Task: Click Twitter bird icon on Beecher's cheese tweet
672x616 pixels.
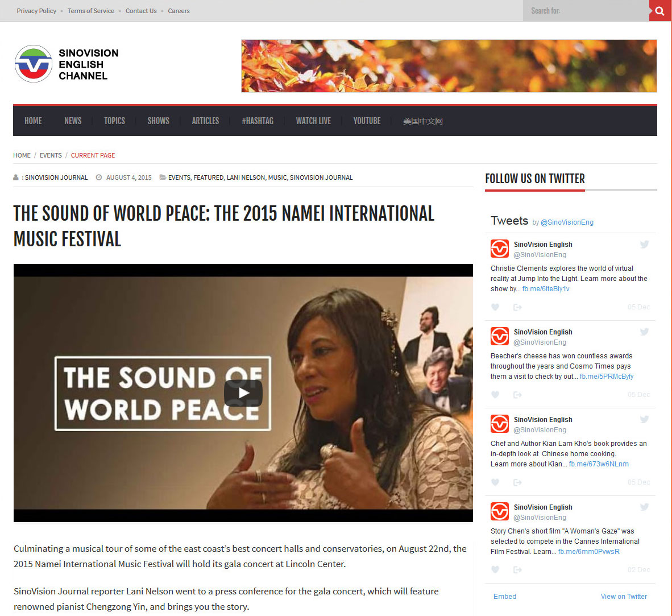Action: pos(644,332)
